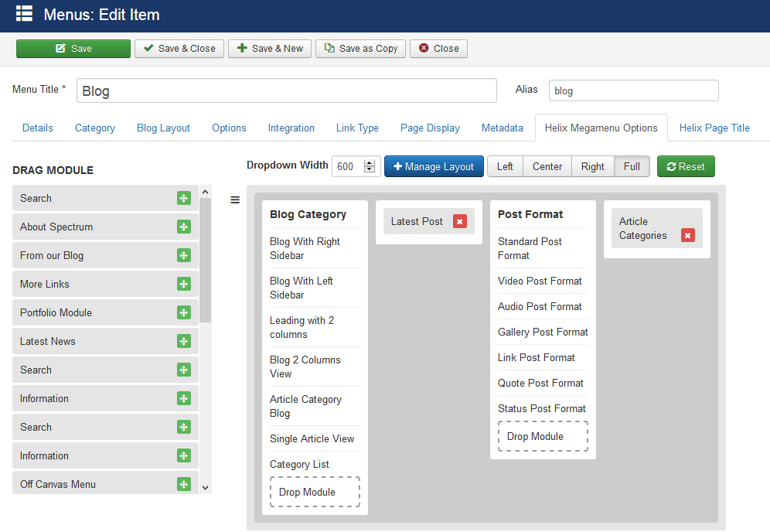Image resolution: width=770 pixels, height=532 pixels.
Task: Open the Manage Layout options
Action: coord(434,167)
